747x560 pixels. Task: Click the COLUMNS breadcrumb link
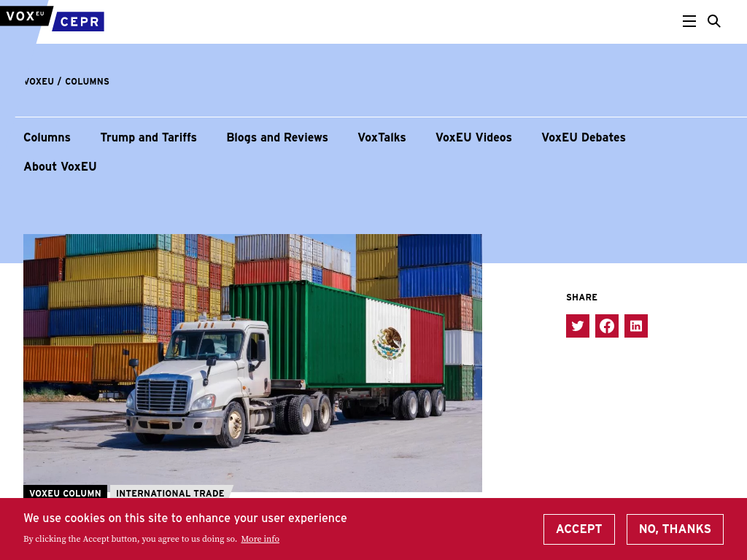[x=88, y=82]
